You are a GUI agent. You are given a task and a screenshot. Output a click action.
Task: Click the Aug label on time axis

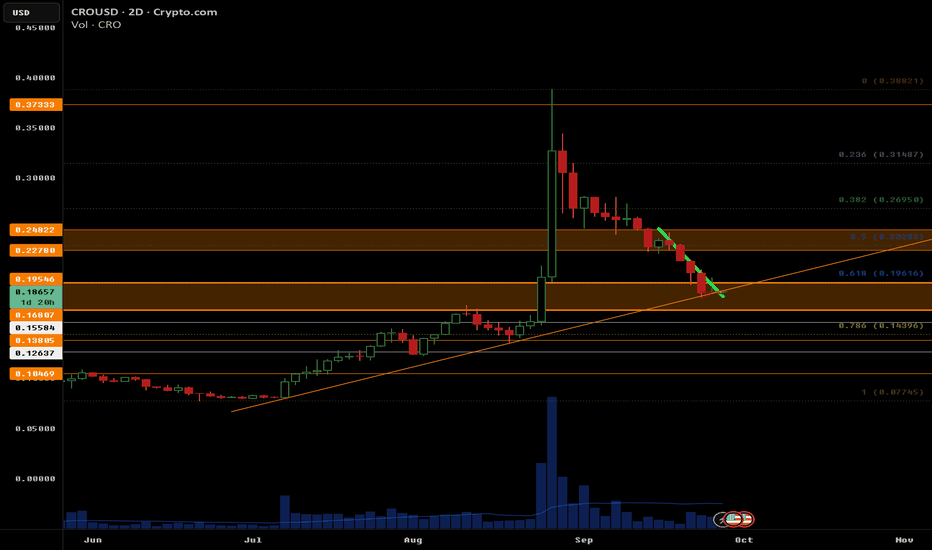[412, 540]
